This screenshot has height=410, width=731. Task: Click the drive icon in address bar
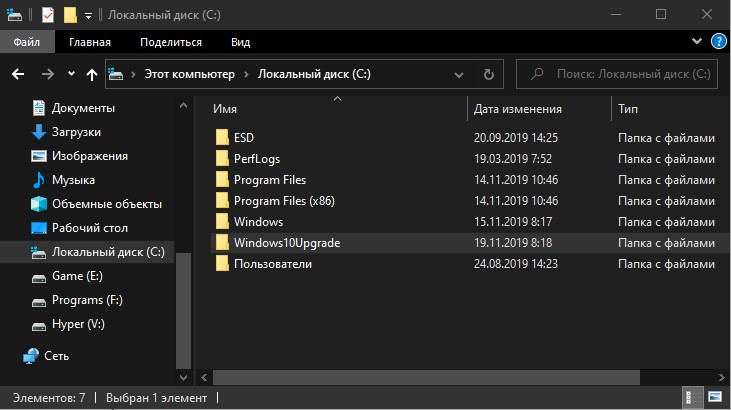116,74
